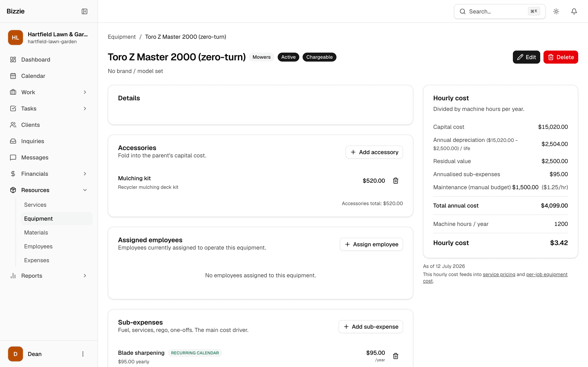Delete the Mulching kit accessory

[x=395, y=181]
